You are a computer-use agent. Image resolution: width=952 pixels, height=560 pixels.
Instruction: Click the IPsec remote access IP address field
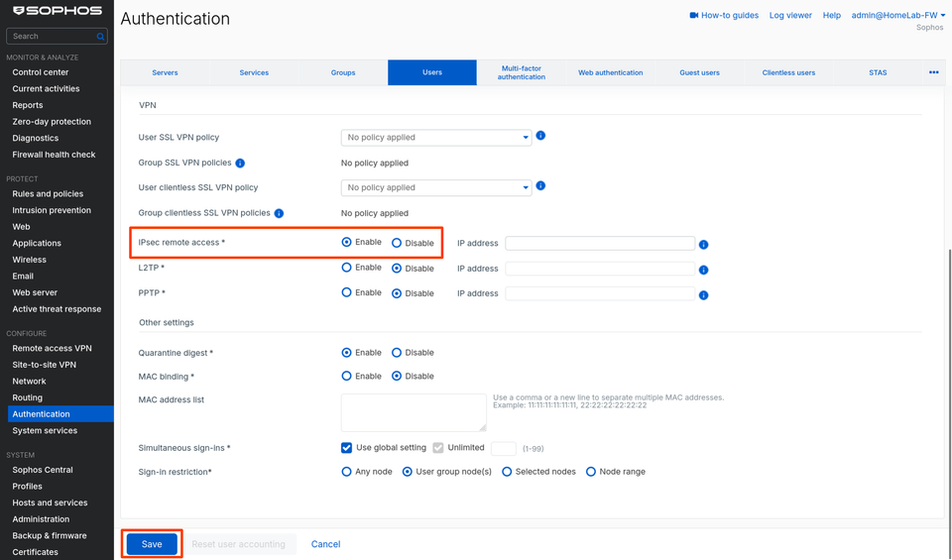[x=600, y=243]
